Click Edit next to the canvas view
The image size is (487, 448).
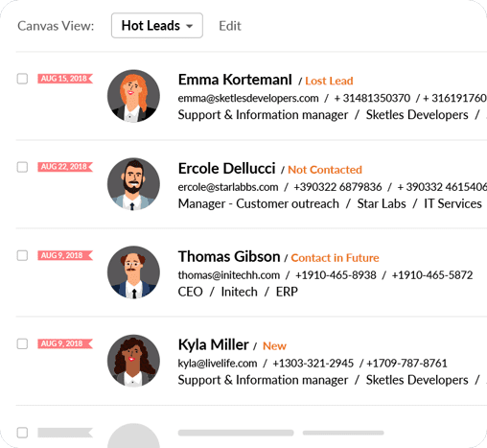pyautogui.click(x=230, y=26)
